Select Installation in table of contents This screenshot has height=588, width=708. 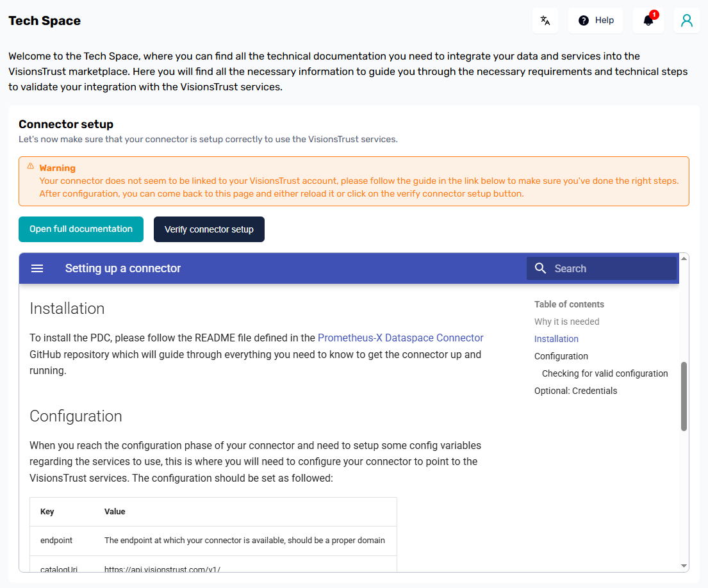pos(556,339)
